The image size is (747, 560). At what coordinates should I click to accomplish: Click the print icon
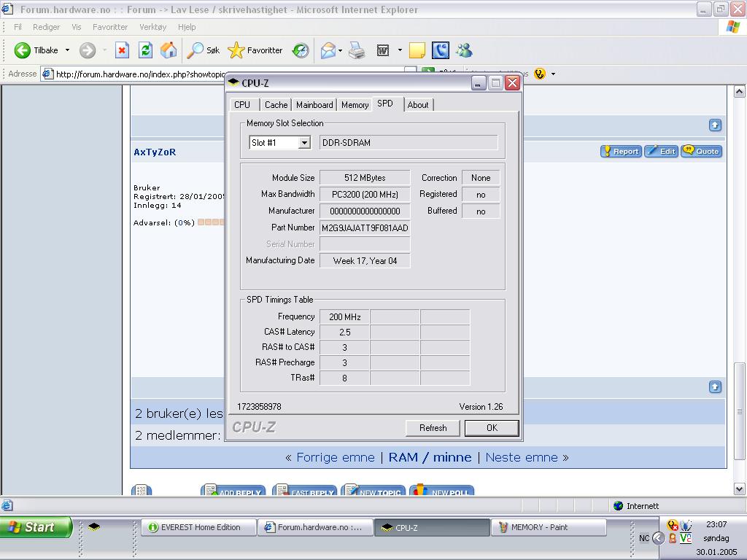point(357,50)
